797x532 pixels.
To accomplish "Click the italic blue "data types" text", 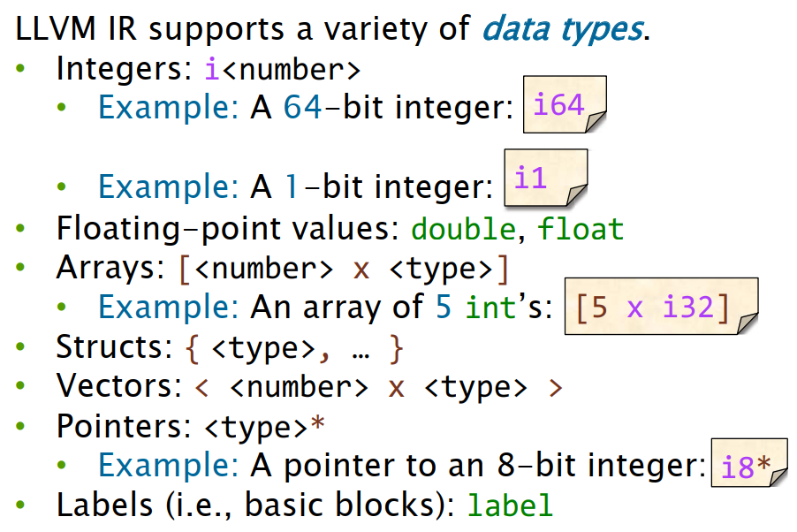I will [560, 29].
